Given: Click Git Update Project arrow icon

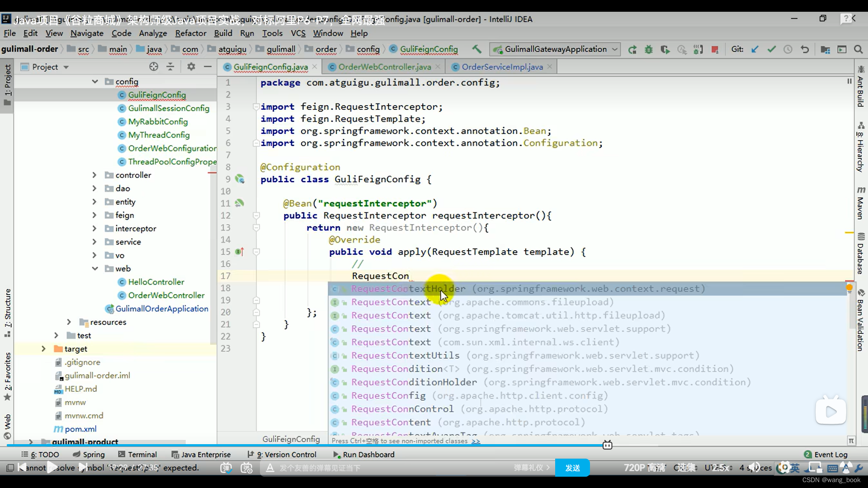Looking at the screenshot, I should click(x=755, y=49).
